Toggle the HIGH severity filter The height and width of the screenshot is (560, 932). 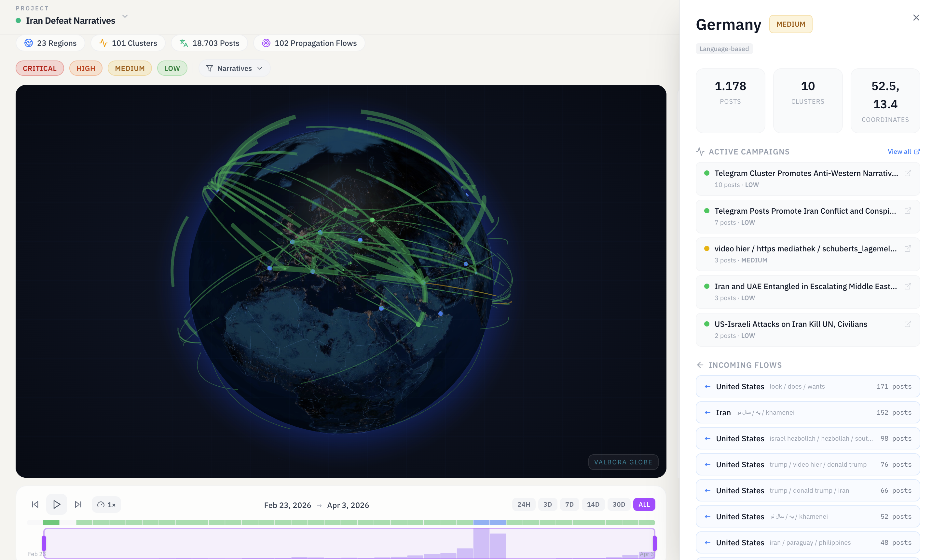[86, 68]
